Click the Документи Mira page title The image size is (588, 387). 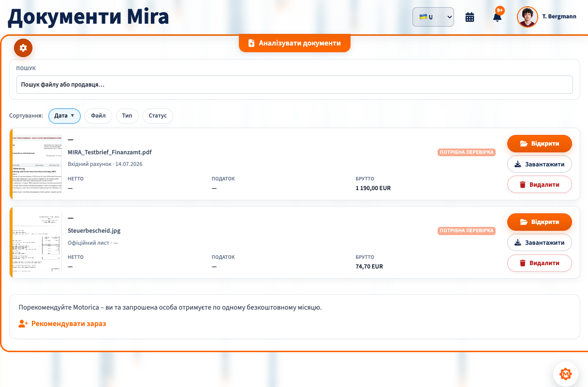pos(88,17)
